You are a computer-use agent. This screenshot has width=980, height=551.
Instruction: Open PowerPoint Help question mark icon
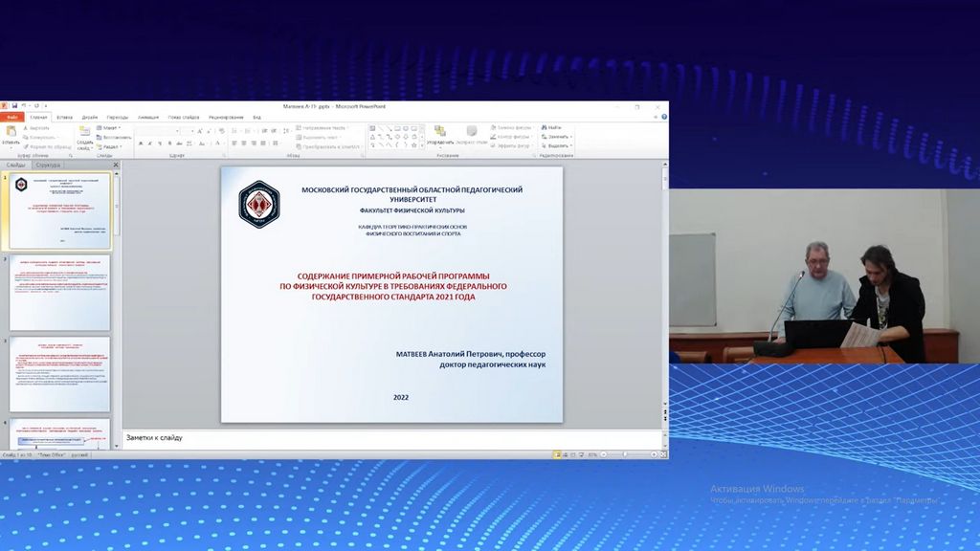click(664, 117)
